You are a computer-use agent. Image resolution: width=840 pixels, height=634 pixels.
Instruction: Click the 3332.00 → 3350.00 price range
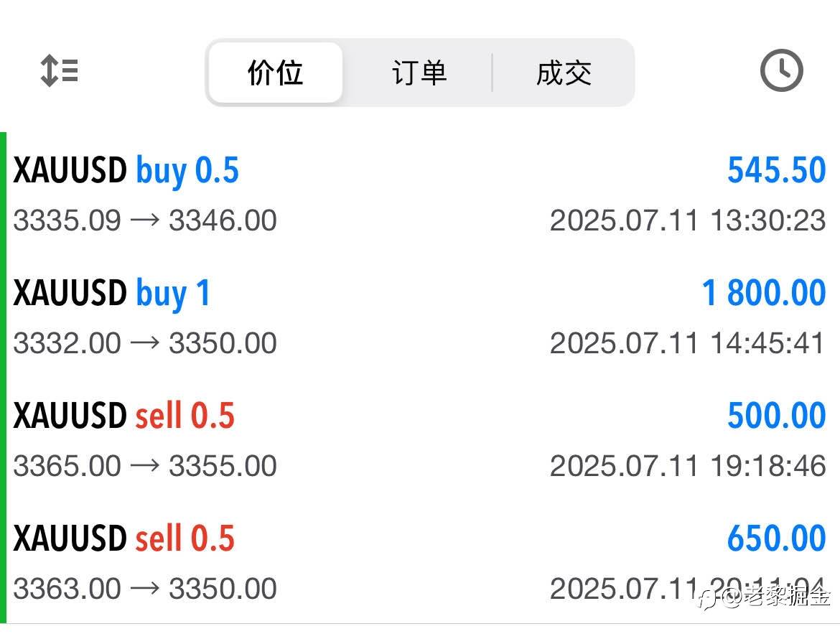[x=145, y=343]
